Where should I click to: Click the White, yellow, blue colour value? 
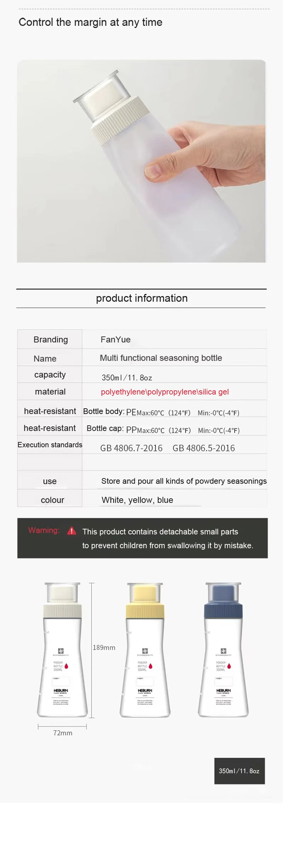(x=137, y=500)
